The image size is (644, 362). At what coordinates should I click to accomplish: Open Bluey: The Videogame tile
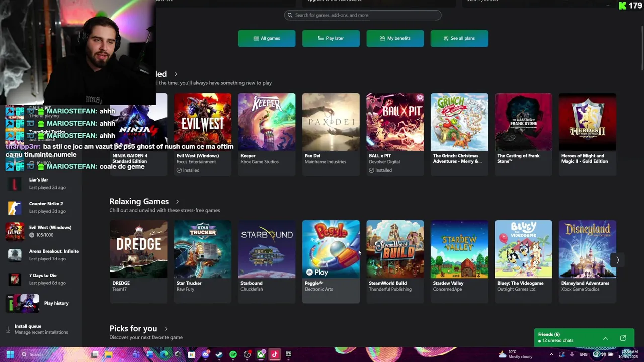(523, 261)
